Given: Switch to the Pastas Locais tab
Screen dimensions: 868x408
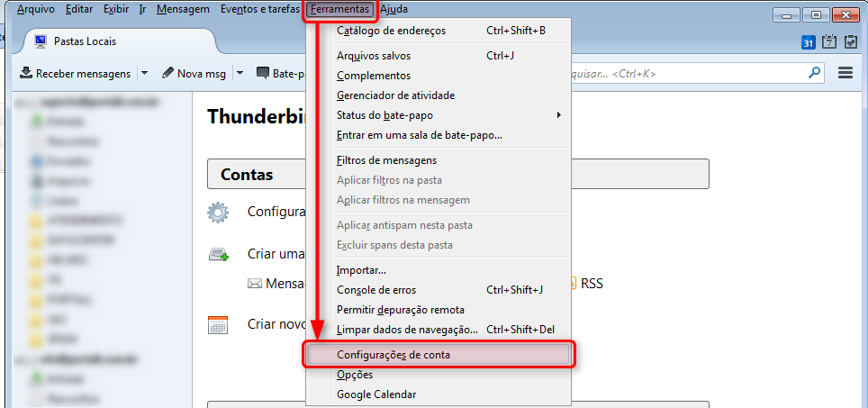Looking at the screenshot, I should pyautogui.click(x=120, y=41).
